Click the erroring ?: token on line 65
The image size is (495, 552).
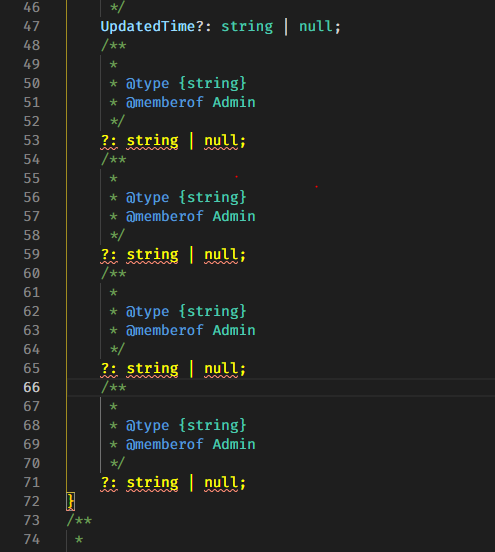pos(109,369)
